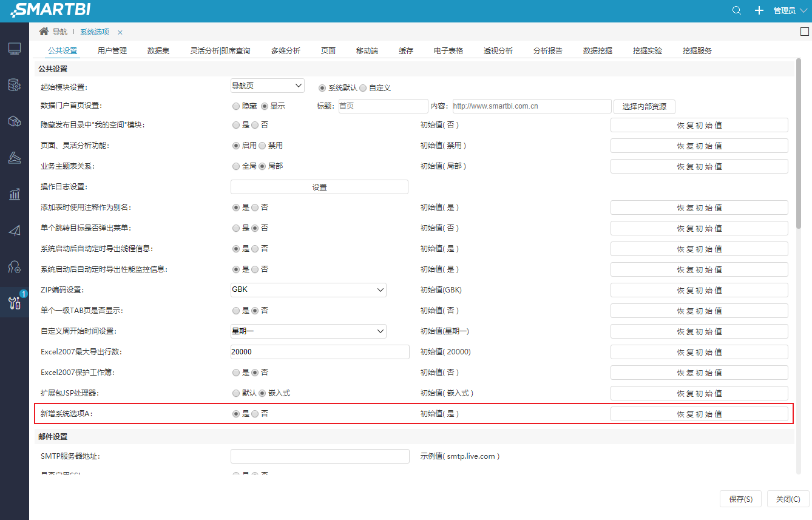
Task: Switch to the 挖掘服务 tab
Action: click(697, 50)
